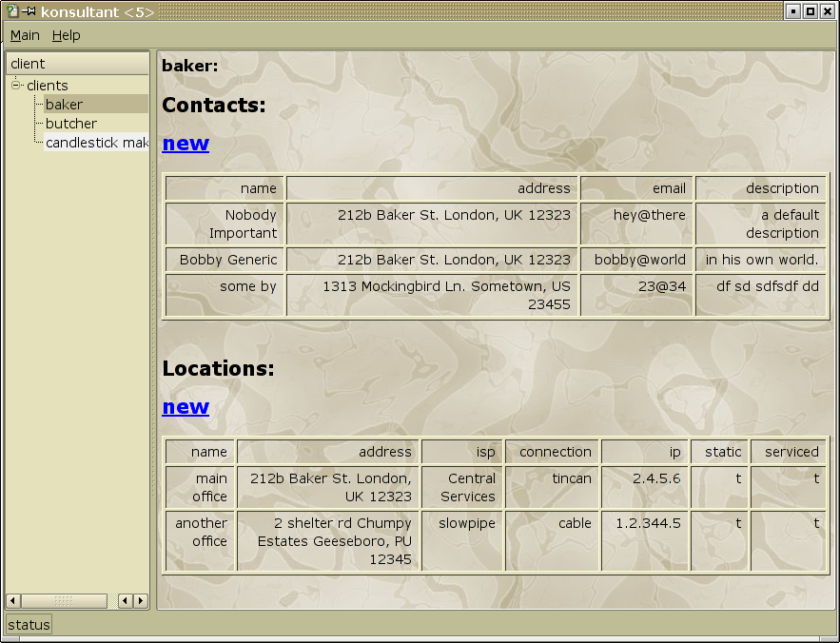The image size is (840, 643).
Task: Add a new contact via link
Action: tap(186, 143)
